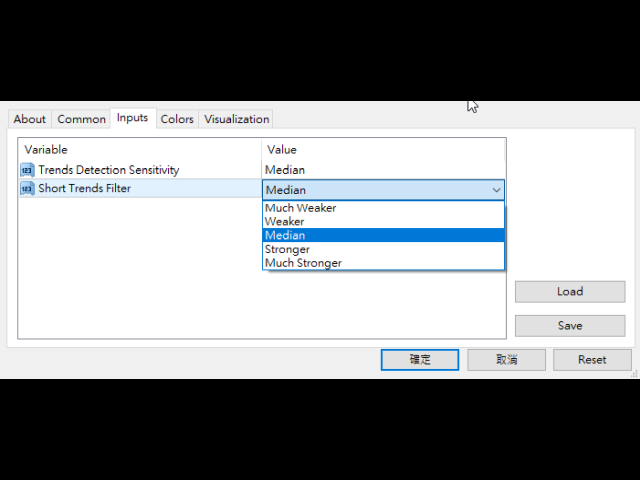Open the Visualization tab
The height and width of the screenshot is (480, 640).
(x=236, y=119)
